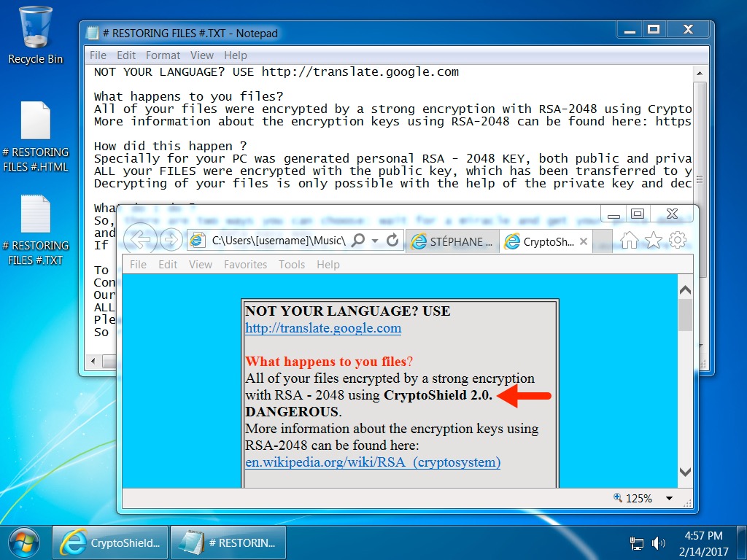The width and height of the screenshot is (747, 560).
Task: Click the "How did this happen ?" Notepad line
Action: [170, 146]
